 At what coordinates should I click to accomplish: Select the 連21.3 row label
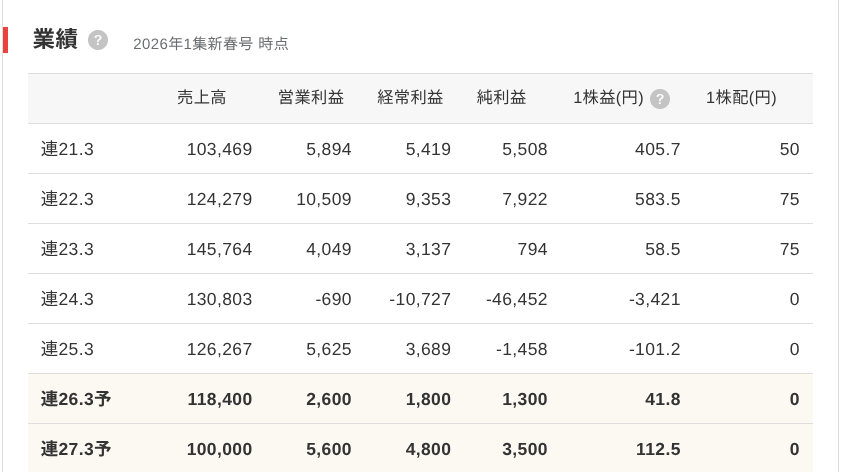coord(67,149)
